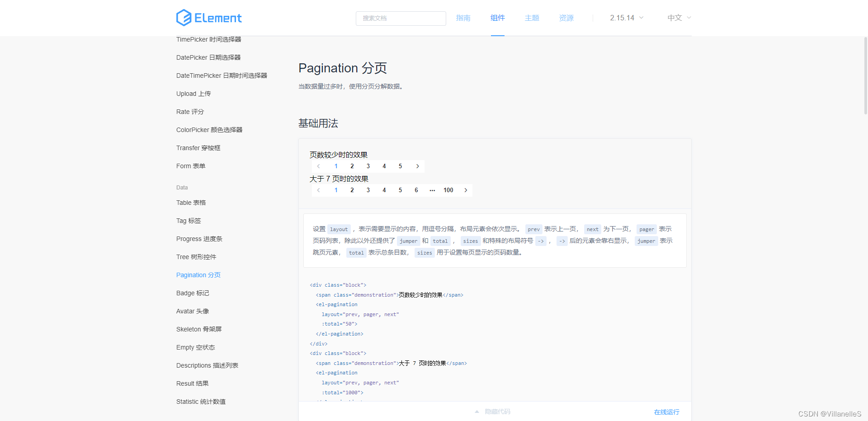This screenshot has width=868, height=421.
Task: Open the 2.15.14 version dropdown
Action: pos(627,18)
